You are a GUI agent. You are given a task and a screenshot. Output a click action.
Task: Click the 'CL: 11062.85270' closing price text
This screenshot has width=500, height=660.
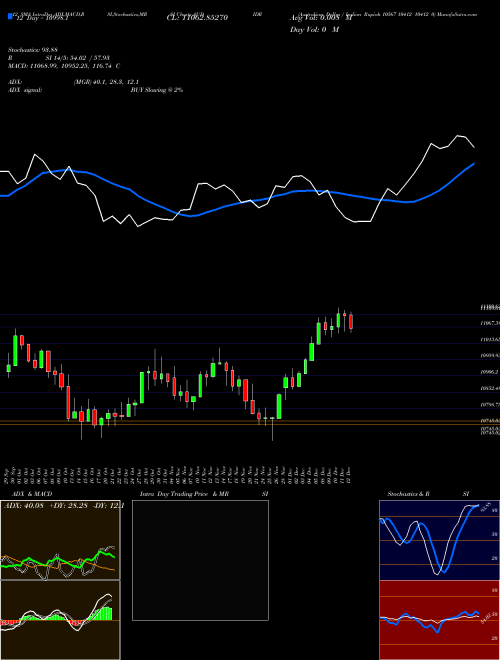point(197,18)
